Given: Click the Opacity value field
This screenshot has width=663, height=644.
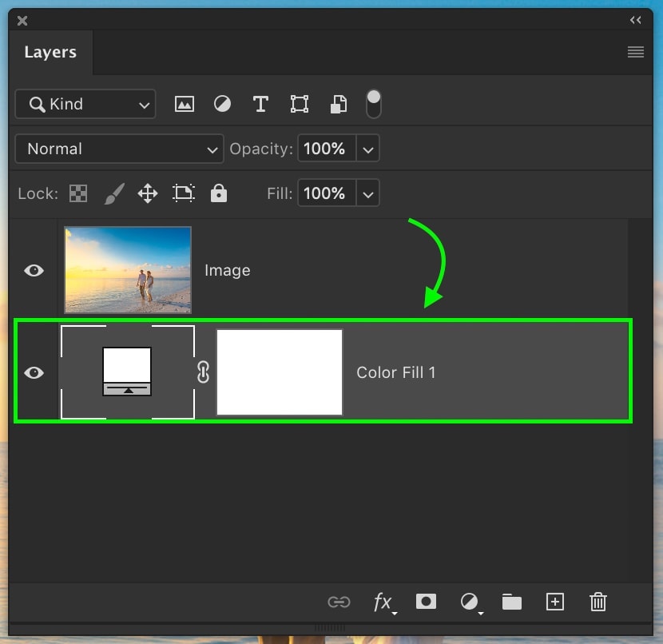Looking at the screenshot, I should (x=327, y=149).
